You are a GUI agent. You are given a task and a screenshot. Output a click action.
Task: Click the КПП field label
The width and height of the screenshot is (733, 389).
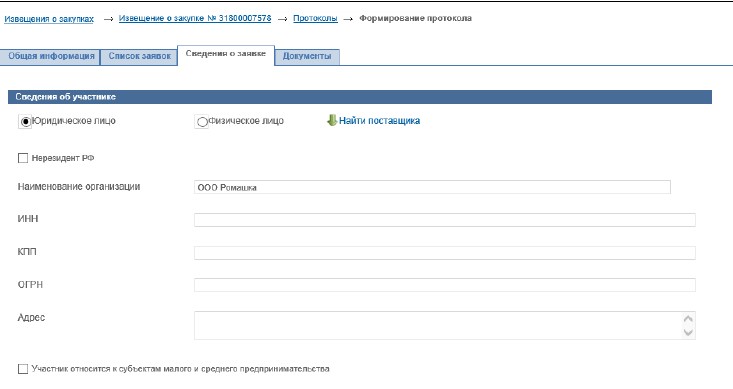(x=27, y=252)
